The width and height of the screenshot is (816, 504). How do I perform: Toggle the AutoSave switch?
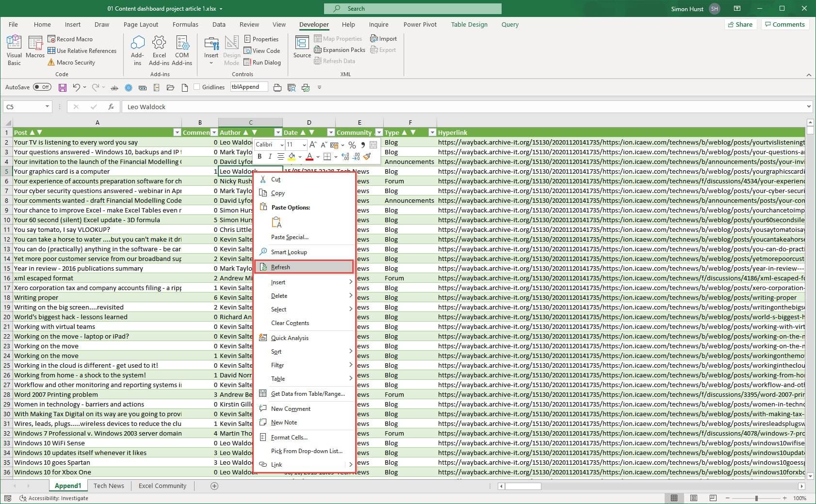42,87
